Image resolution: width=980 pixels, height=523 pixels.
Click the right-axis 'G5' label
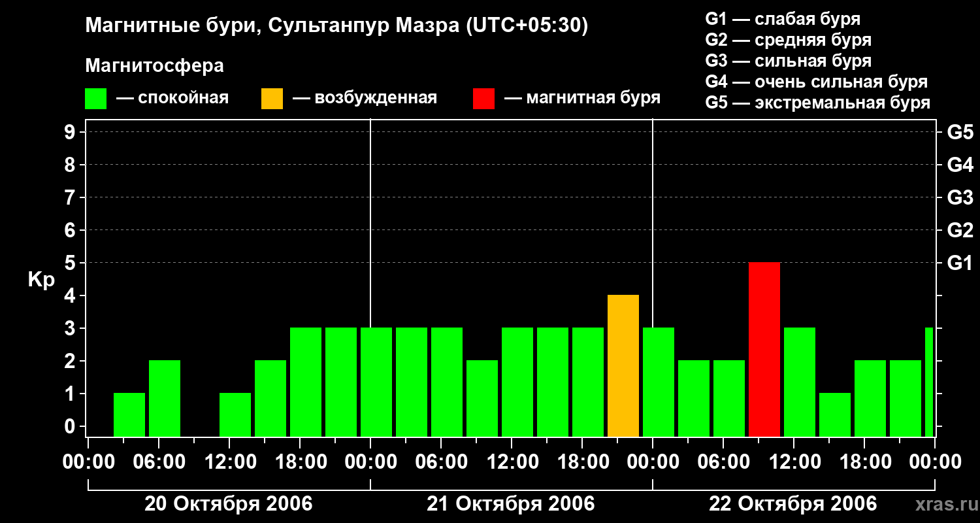[960, 132]
